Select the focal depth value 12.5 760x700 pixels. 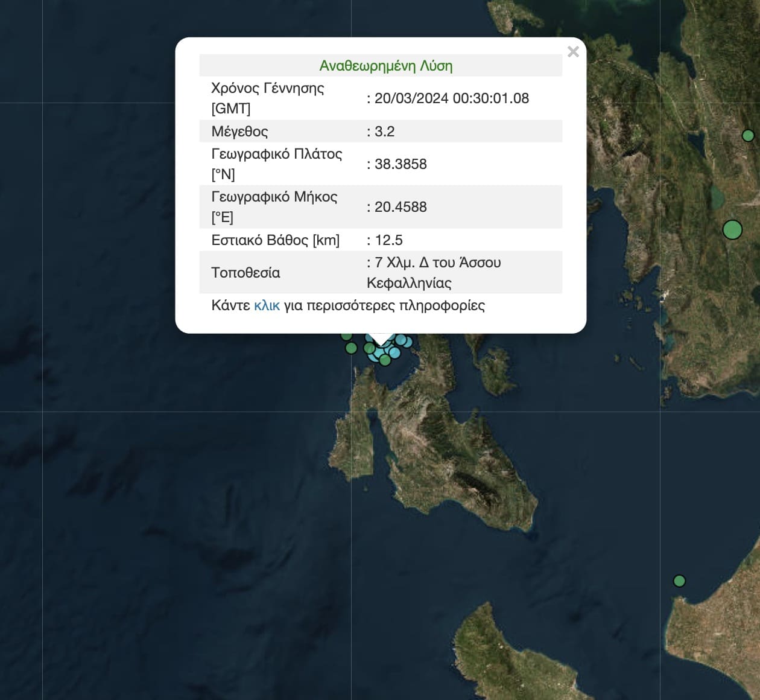(388, 240)
